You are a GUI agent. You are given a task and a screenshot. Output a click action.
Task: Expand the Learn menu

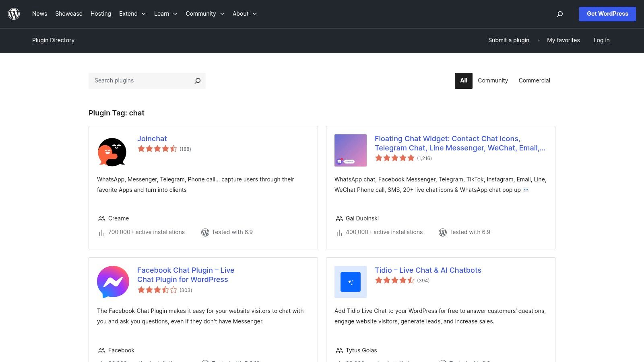click(x=165, y=14)
